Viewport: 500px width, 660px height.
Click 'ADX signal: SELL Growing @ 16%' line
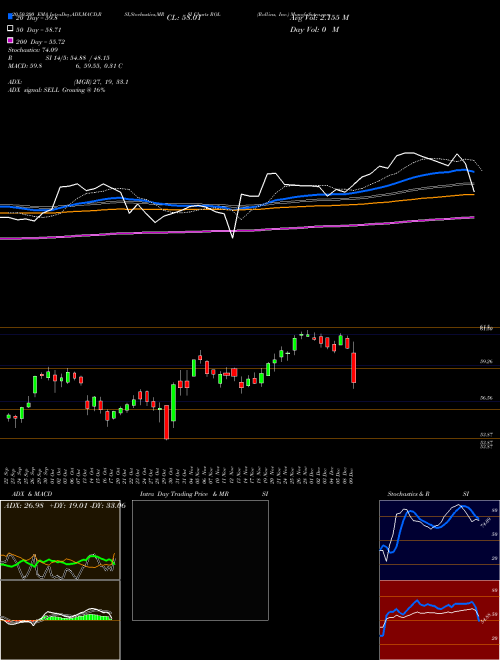56,90
